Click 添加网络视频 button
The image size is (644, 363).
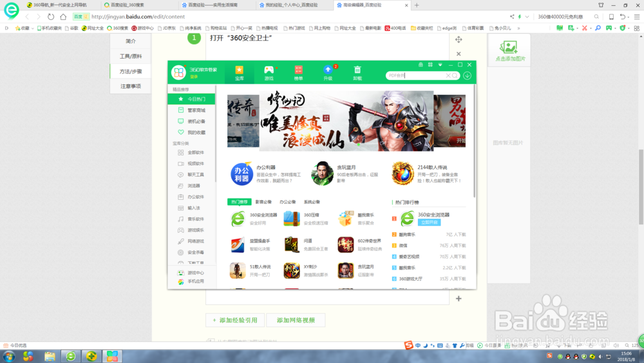296,320
